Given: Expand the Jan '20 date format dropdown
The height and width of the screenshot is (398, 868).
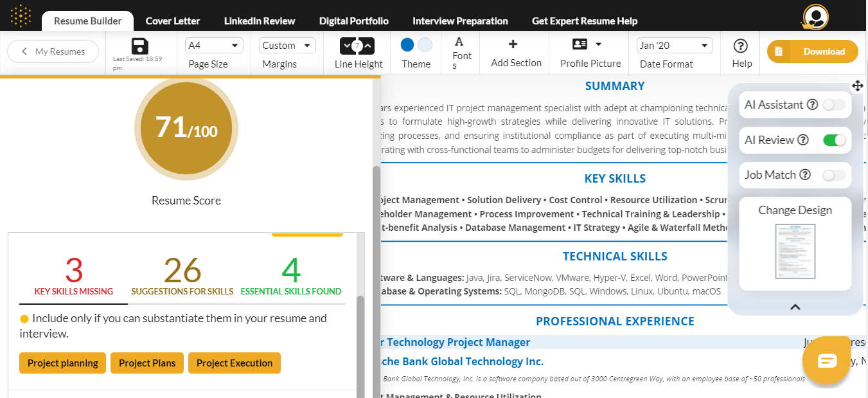Looking at the screenshot, I should click(675, 46).
